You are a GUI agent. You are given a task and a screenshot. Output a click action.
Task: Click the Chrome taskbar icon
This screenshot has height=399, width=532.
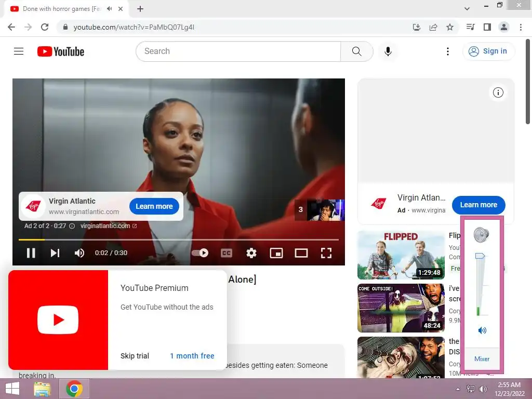click(x=74, y=389)
